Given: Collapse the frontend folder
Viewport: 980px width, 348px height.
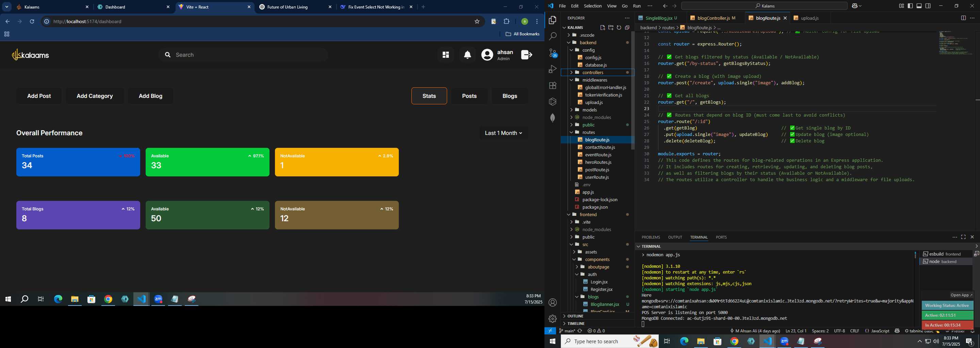Looking at the screenshot, I should tap(598, 215).
